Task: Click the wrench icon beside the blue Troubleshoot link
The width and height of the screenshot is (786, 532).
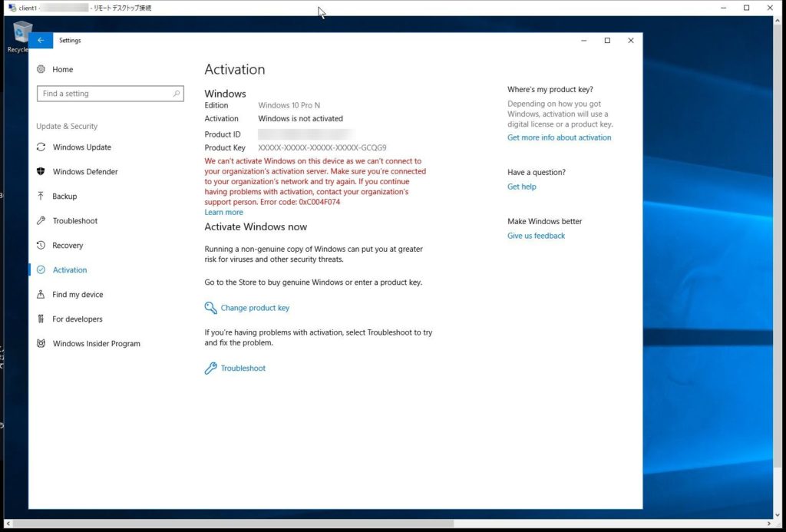Action: coord(210,368)
